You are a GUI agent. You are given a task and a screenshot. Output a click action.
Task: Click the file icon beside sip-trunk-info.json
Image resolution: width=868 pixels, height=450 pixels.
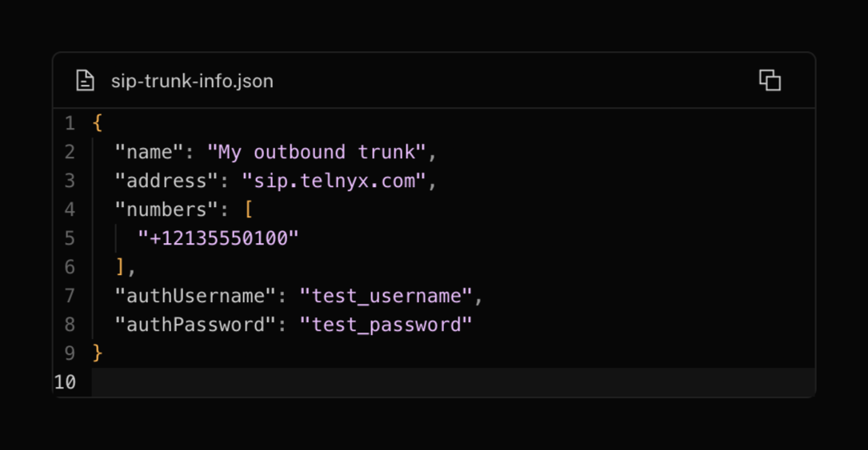[x=85, y=81]
